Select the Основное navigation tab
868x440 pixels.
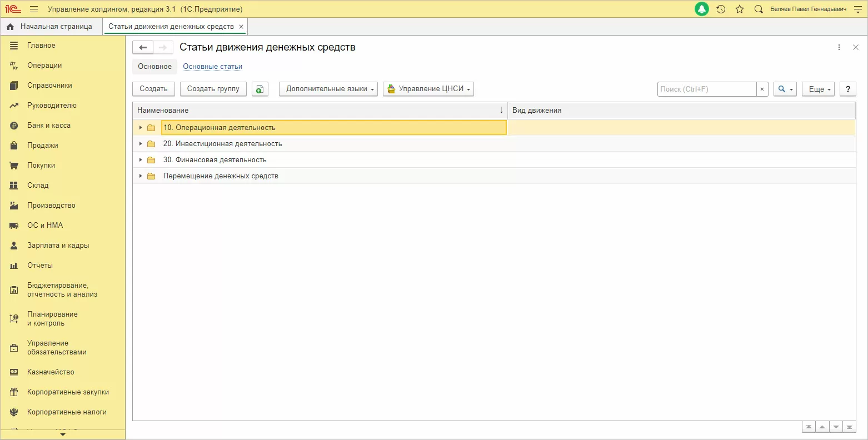pos(154,67)
